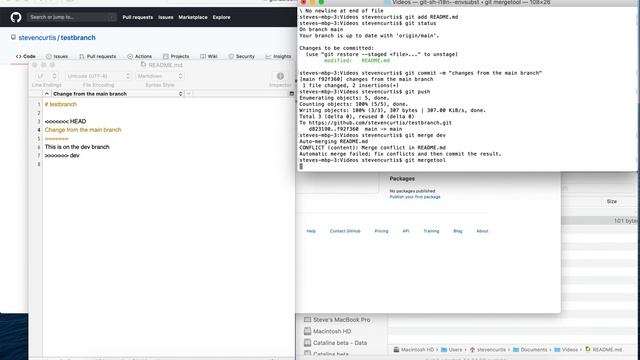Jump to next outline item arrow
This screenshot has width=640, height=360.
[x=189, y=94]
